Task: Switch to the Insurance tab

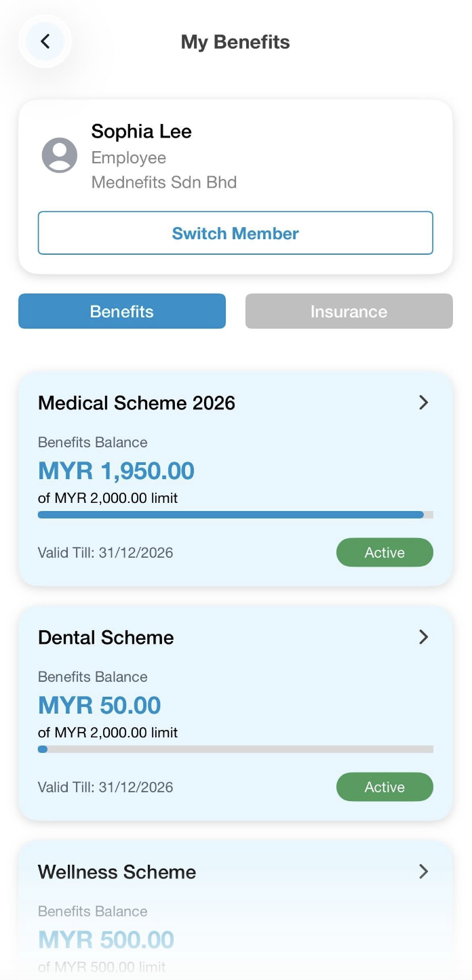Action: tap(349, 311)
